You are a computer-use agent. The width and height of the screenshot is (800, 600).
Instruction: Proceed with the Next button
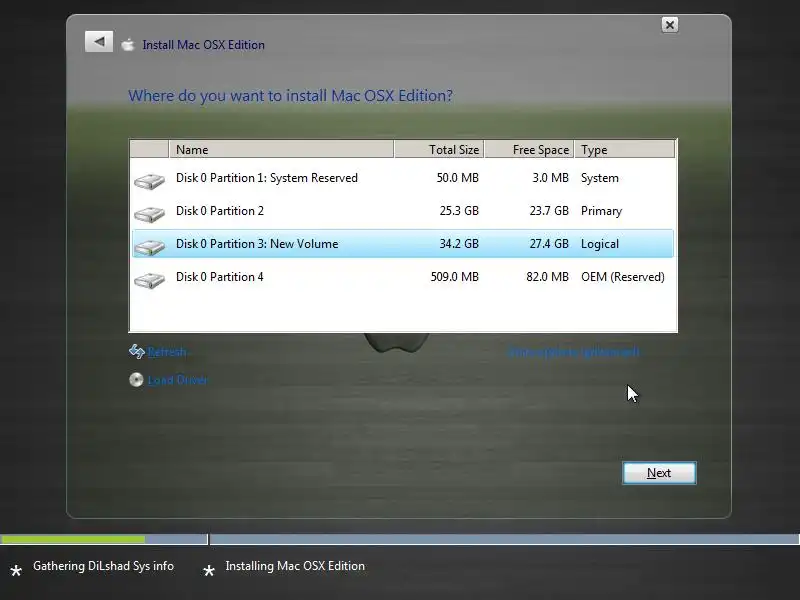pyautogui.click(x=659, y=473)
